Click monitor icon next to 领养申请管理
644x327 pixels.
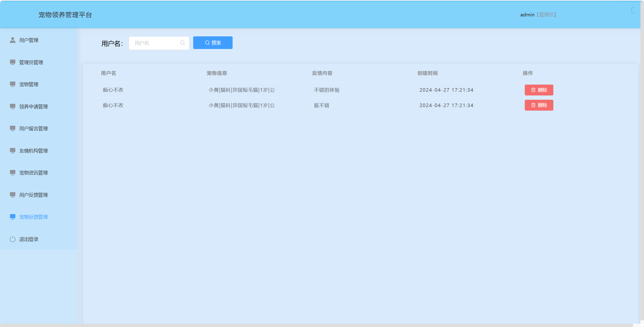[13, 106]
